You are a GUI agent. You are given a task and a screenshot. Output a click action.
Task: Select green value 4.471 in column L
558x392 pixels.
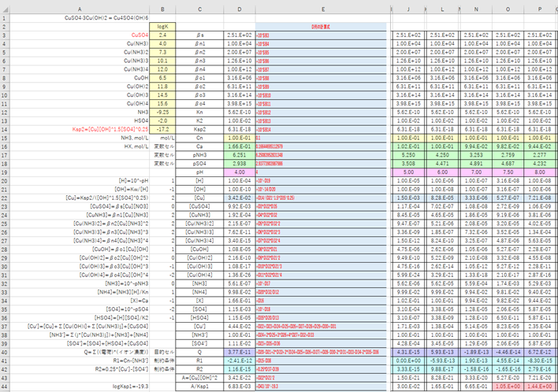click(442, 164)
